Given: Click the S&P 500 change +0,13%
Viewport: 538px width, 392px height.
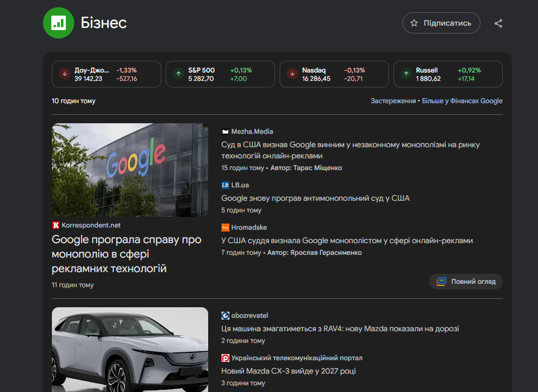Looking at the screenshot, I should pos(241,70).
